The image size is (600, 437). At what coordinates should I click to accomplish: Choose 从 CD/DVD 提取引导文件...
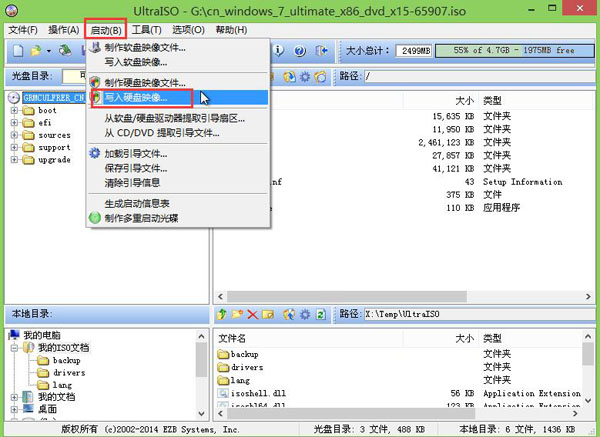(178, 133)
